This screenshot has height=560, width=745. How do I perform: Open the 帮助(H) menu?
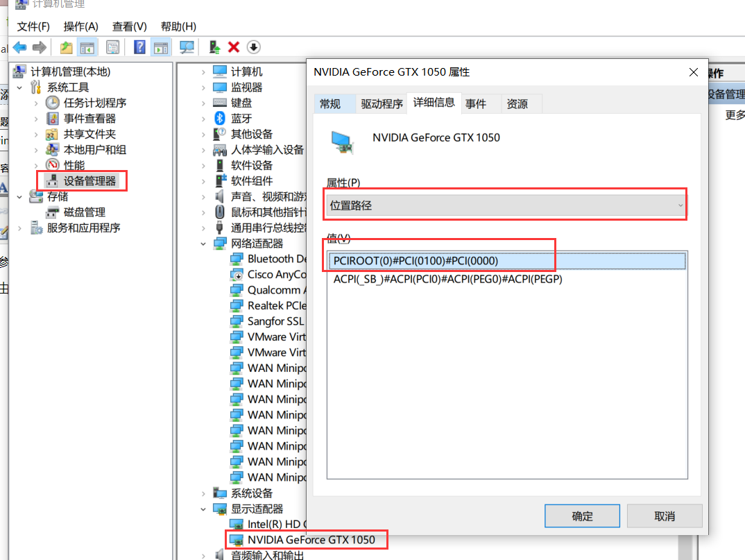point(178,26)
